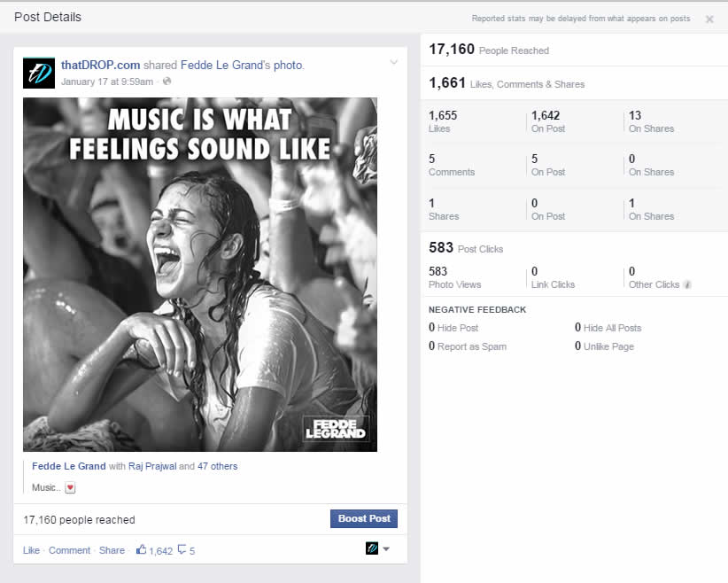Open the post-as page selector dropdown
Screen dimensions: 728x583
[378, 548]
